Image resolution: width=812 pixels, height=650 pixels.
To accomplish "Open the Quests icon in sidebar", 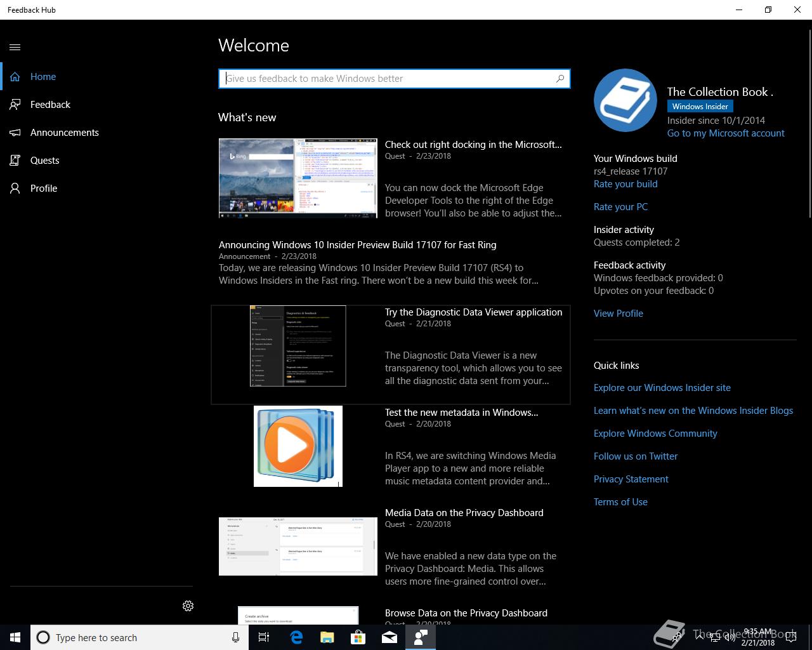I will coord(15,161).
